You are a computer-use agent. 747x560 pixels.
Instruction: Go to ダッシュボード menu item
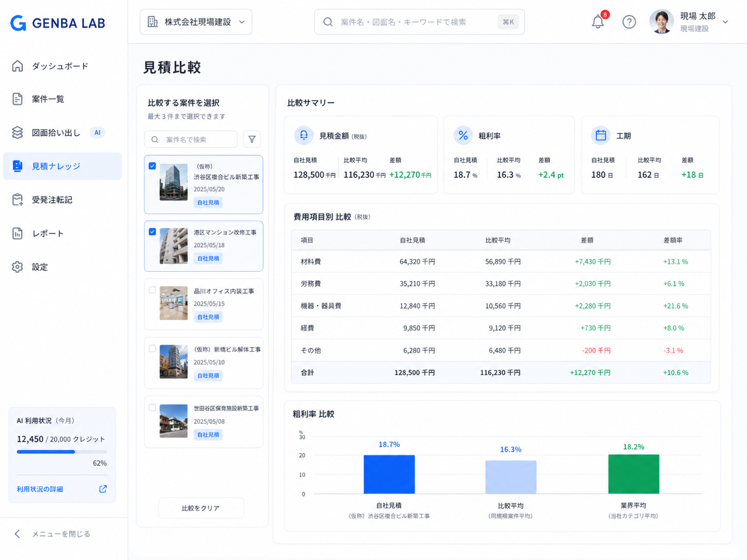tap(62, 65)
